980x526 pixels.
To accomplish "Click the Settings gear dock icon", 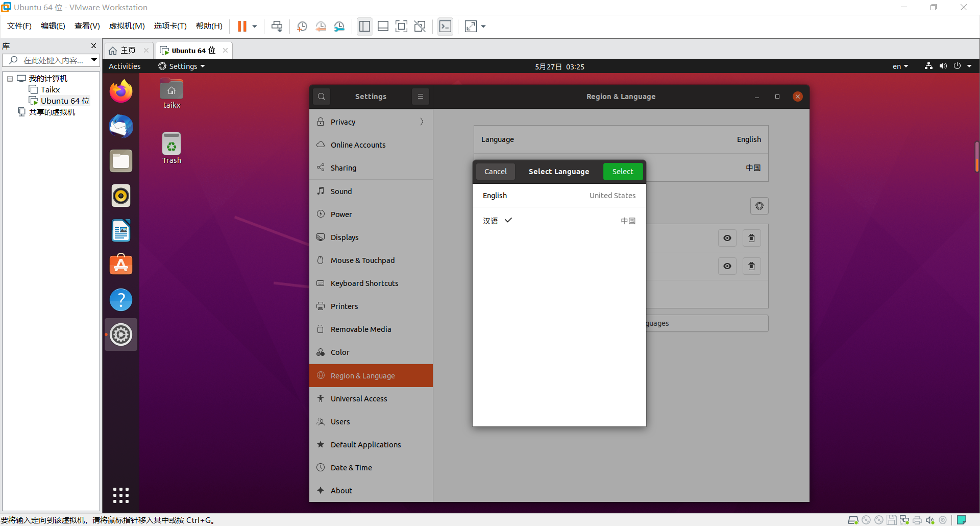I will pos(121,334).
